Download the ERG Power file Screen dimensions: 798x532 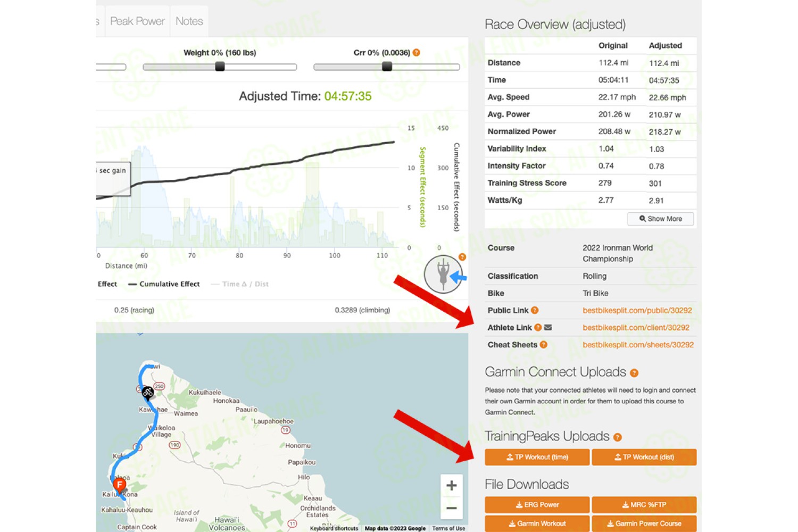pos(537,505)
